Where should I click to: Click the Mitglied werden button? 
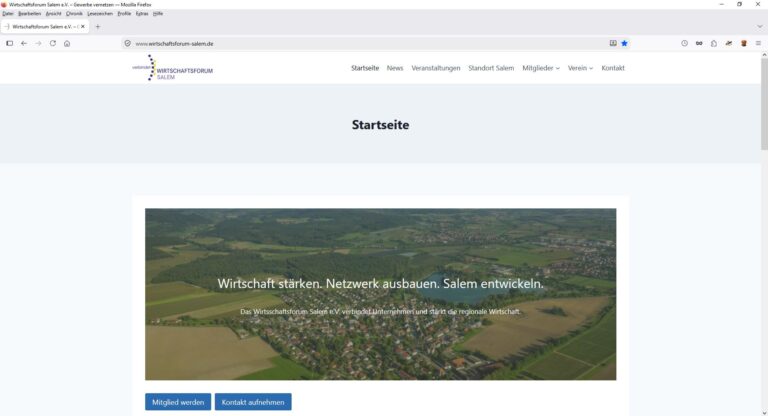178,402
